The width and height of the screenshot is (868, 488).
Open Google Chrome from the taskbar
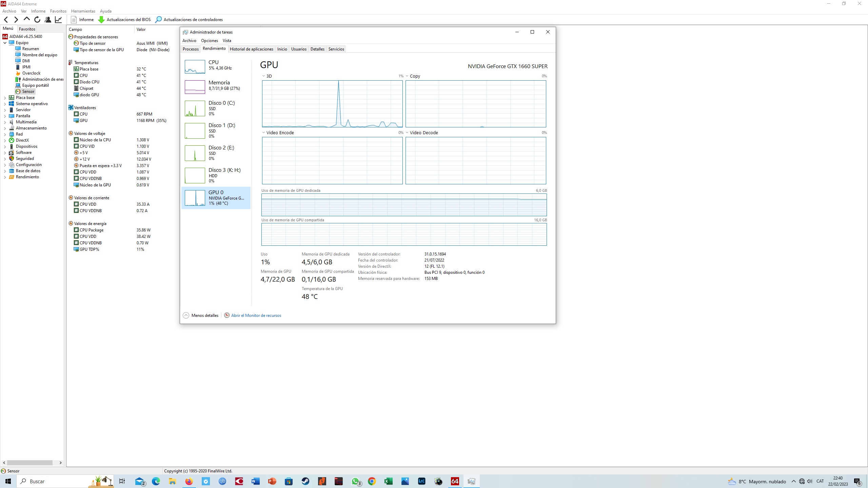click(372, 481)
